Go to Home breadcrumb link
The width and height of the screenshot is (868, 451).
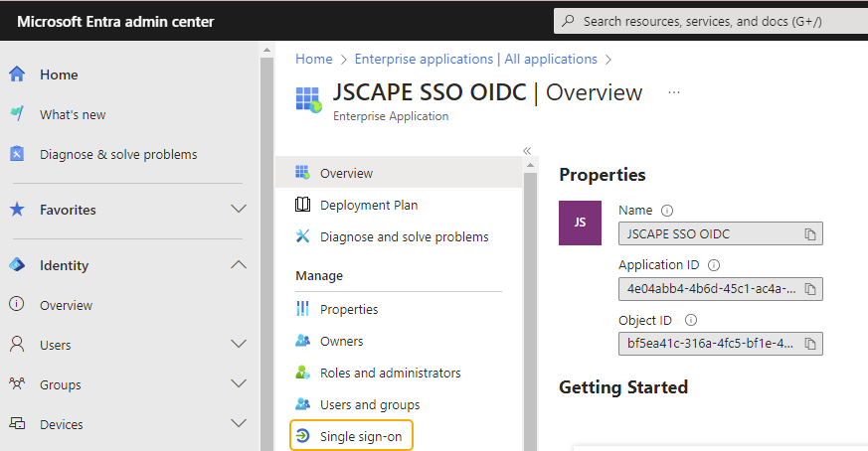[314, 59]
